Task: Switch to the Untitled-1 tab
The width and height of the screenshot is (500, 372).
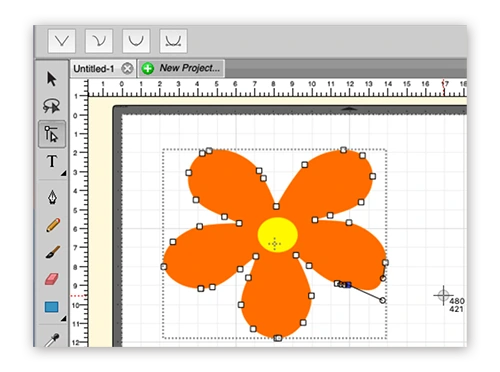Action: point(94,69)
